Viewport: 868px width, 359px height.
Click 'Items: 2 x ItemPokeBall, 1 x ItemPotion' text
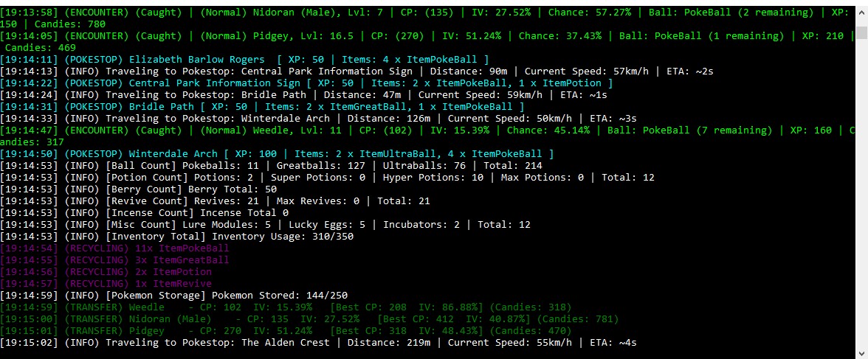tap(486, 83)
